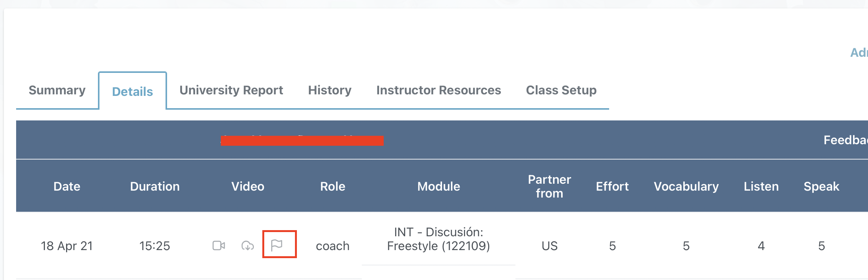Switch to the Summary tab
The image size is (868, 280).
[x=57, y=90]
